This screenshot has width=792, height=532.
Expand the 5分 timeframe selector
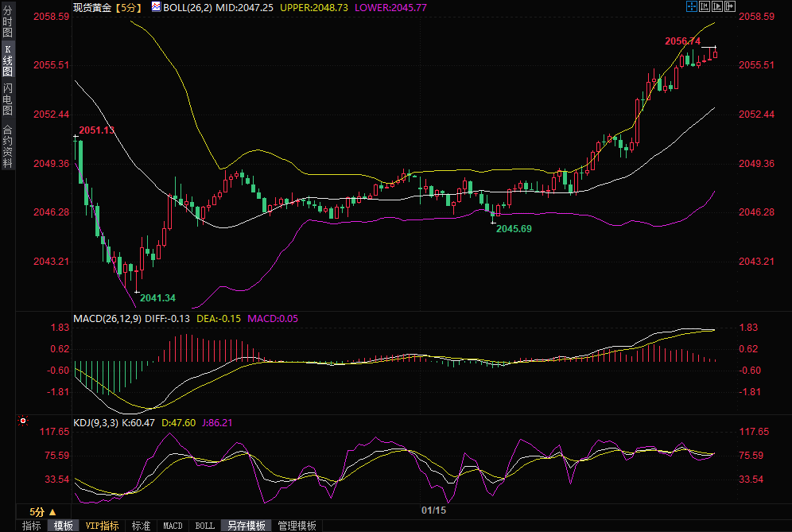42,511
